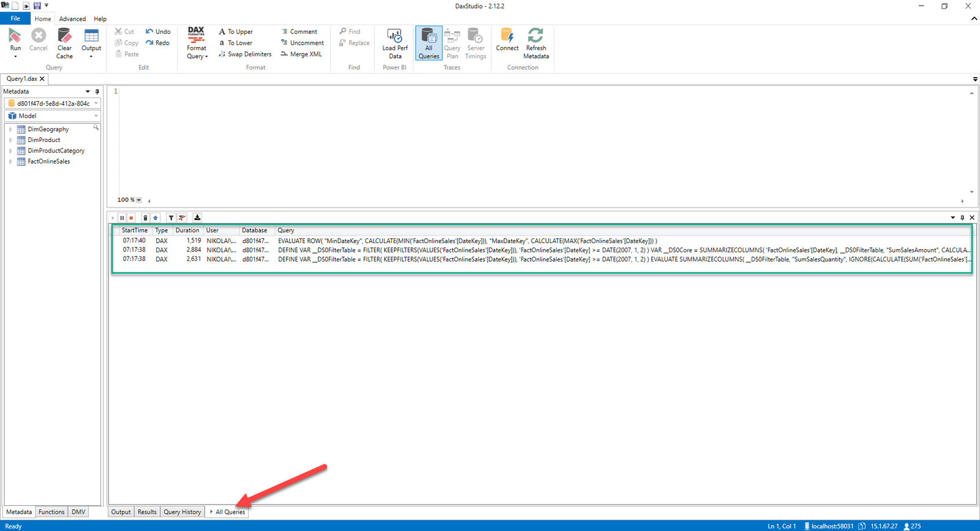Click the Connect icon
Image resolution: width=980 pixels, height=531 pixels.
507,36
